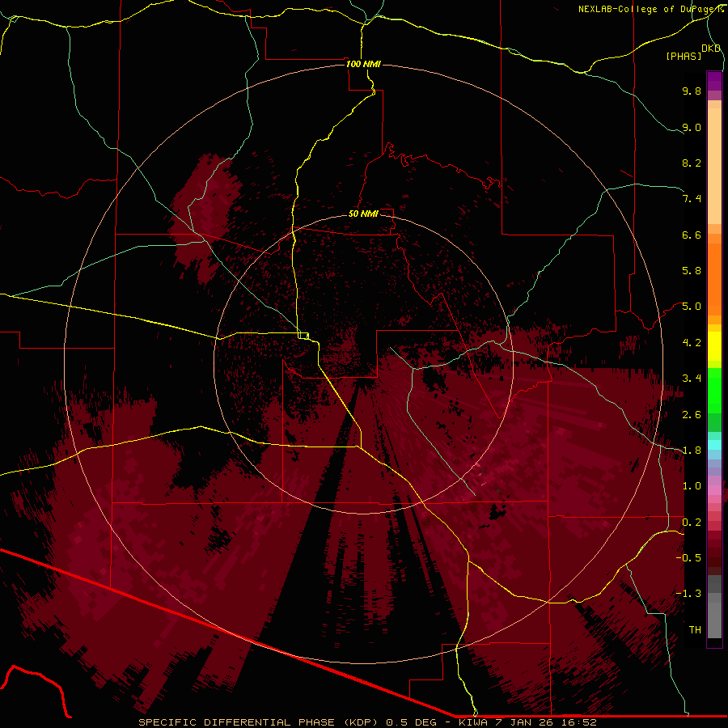
Task: Select the bright green segment of the color bar
Action: click(714, 390)
